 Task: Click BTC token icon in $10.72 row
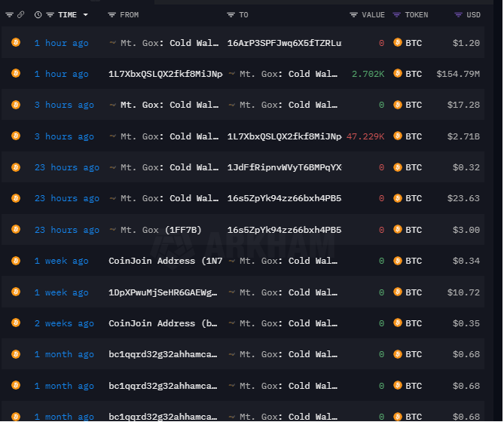coord(398,292)
